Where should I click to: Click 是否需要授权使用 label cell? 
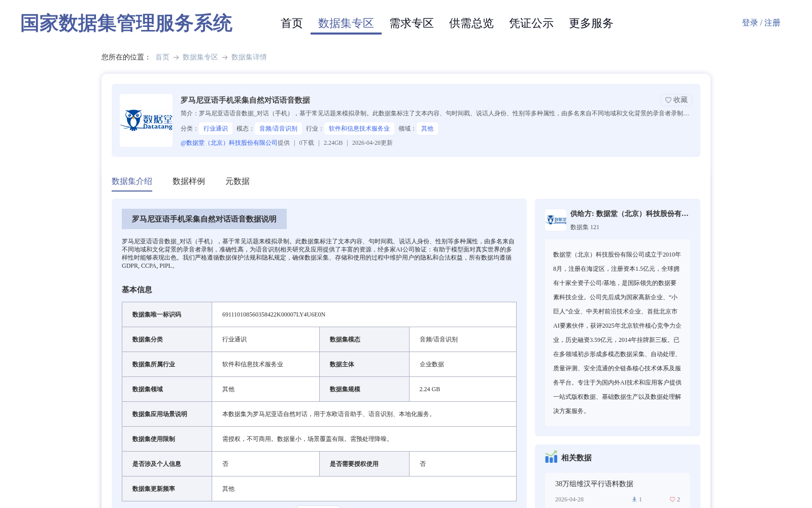[364, 464]
